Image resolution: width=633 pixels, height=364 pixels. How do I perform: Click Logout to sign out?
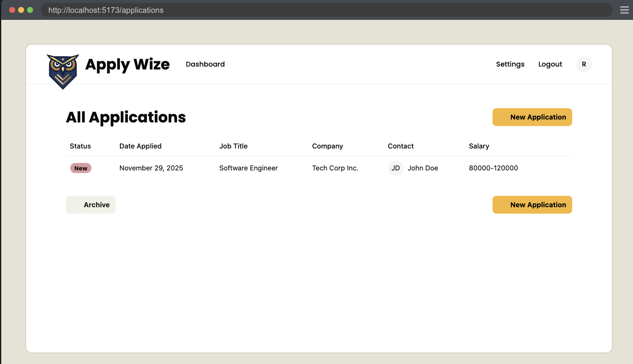[550, 64]
